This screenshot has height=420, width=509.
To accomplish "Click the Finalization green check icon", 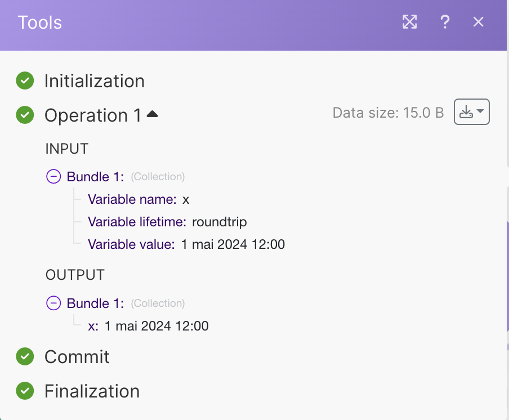I will pyautogui.click(x=24, y=391).
